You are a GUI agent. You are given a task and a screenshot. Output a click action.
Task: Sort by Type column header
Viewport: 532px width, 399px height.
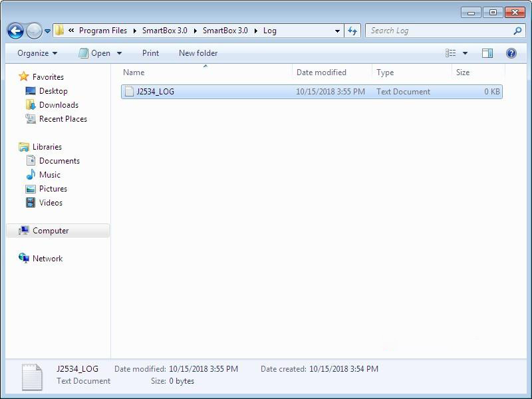pyautogui.click(x=385, y=72)
